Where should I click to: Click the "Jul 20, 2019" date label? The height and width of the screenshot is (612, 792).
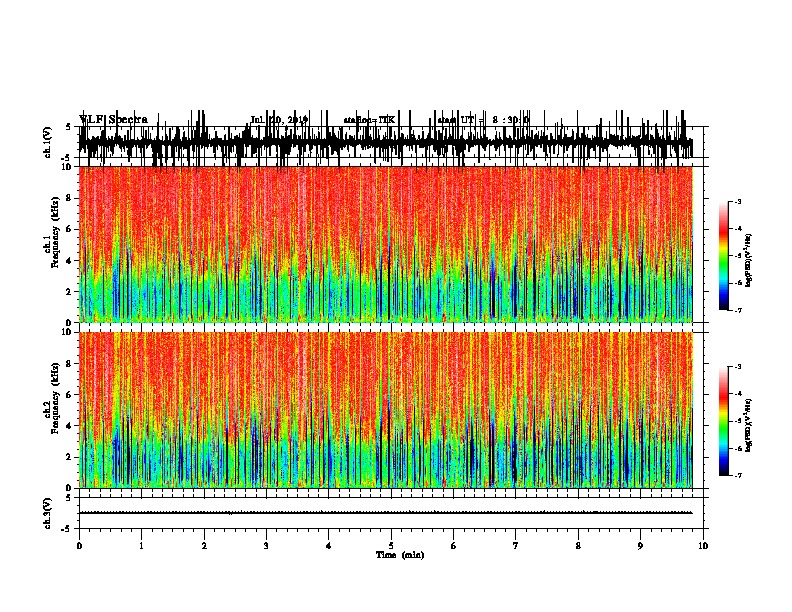pos(279,120)
